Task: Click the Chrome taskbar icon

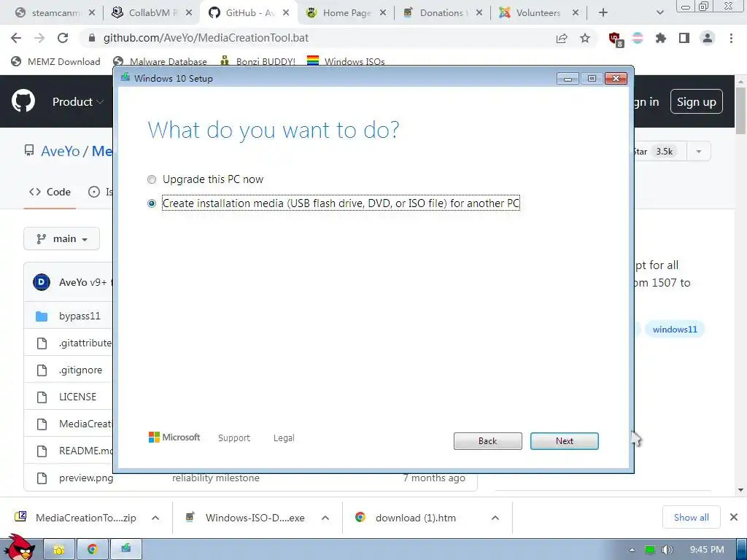Action: [93, 550]
